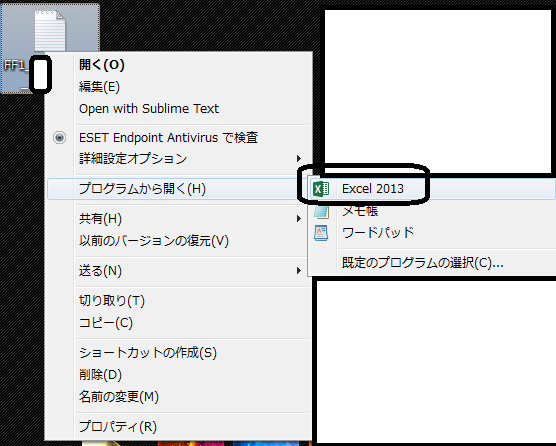The height and width of the screenshot is (446, 556).
Task: Choose 切り取り(T) to cut the file
Action: tap(179, 301)
